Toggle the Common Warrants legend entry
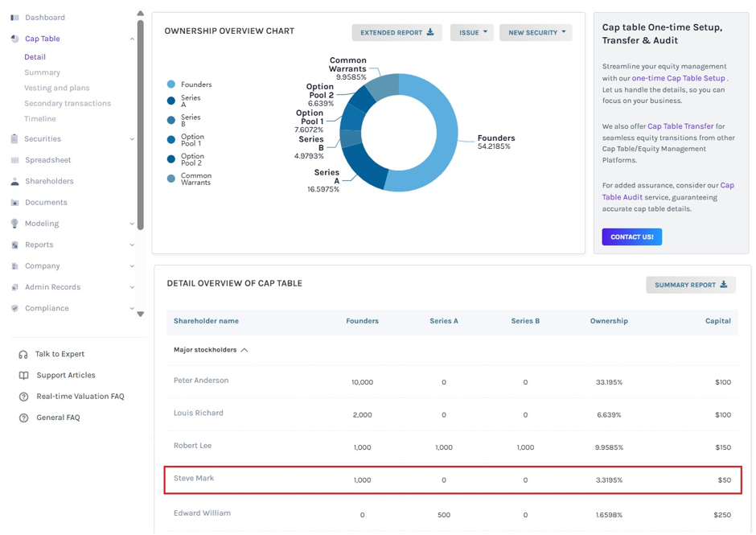The height and width of the screenshot is (535, 756). click(189, 179)
